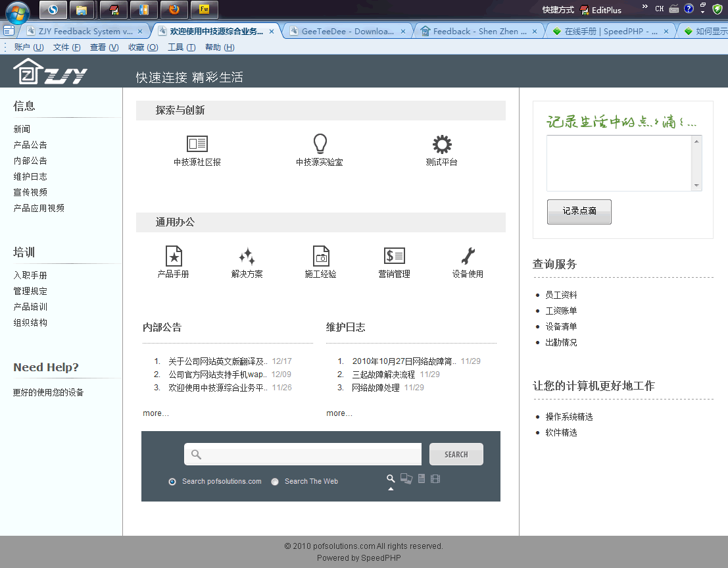Select the Search The Web radio button

(275, 482)
